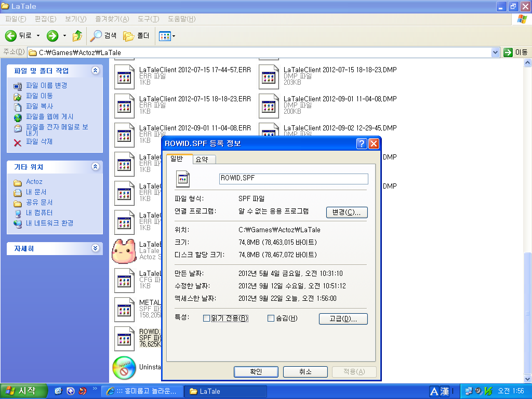Click the clock showing 오전 1:56
Image resolution: width=532 pixels, height=399 pixels.
click(x=511, y=391)
